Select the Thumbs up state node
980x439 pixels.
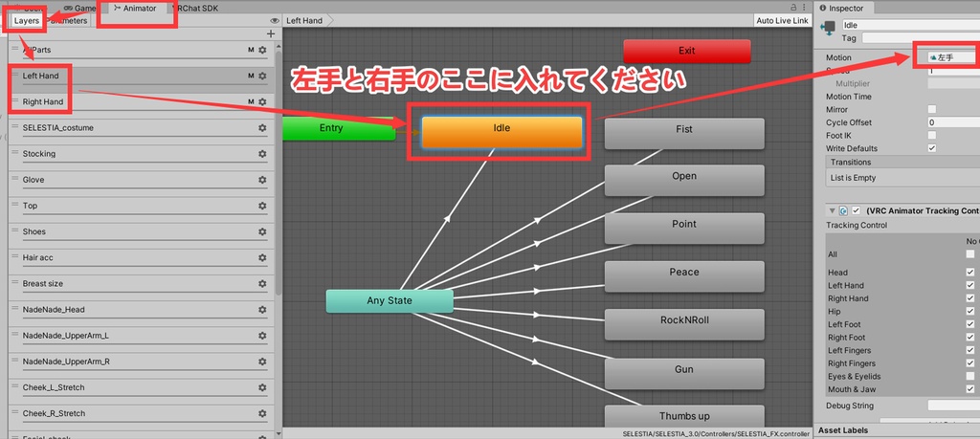click(683, 416)
